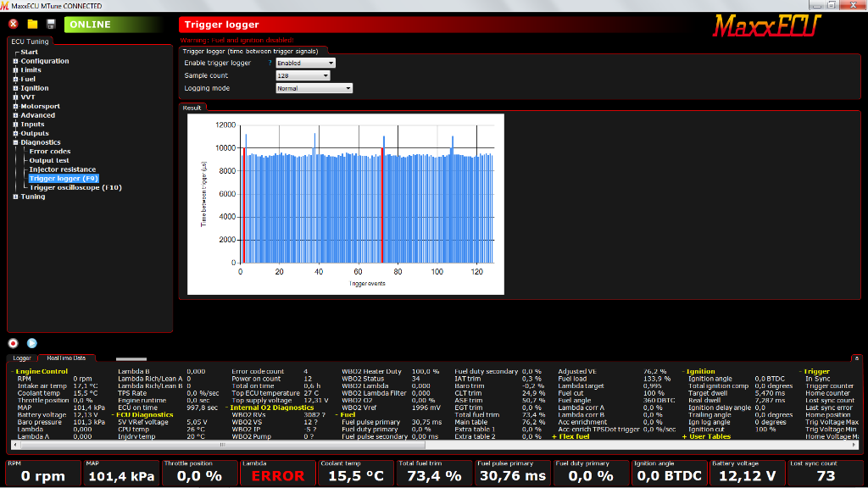Switch to the RealTime Data tab
Image resolution: width=868 pixels, height=488 pixels.
click(x=66, y=358)
